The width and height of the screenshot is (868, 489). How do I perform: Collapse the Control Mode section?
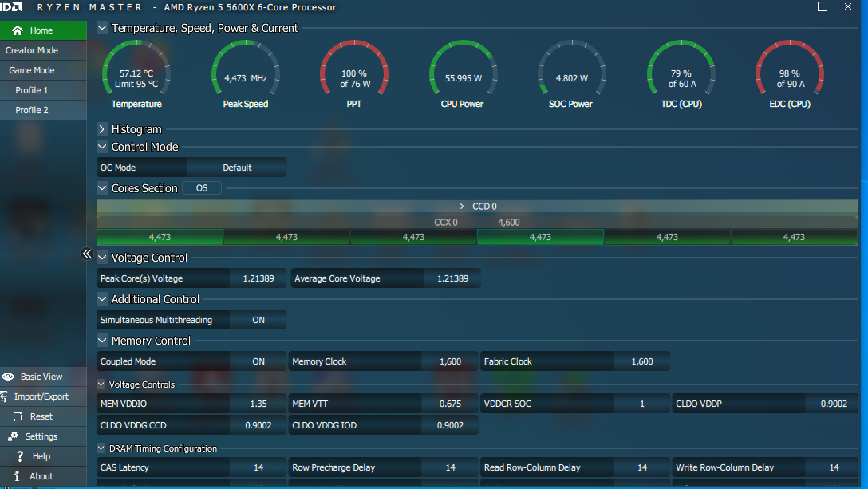[102, 147]
